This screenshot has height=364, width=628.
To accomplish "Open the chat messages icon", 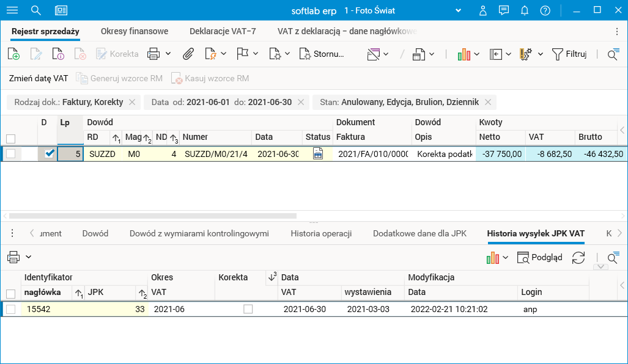I will [503, 10].
